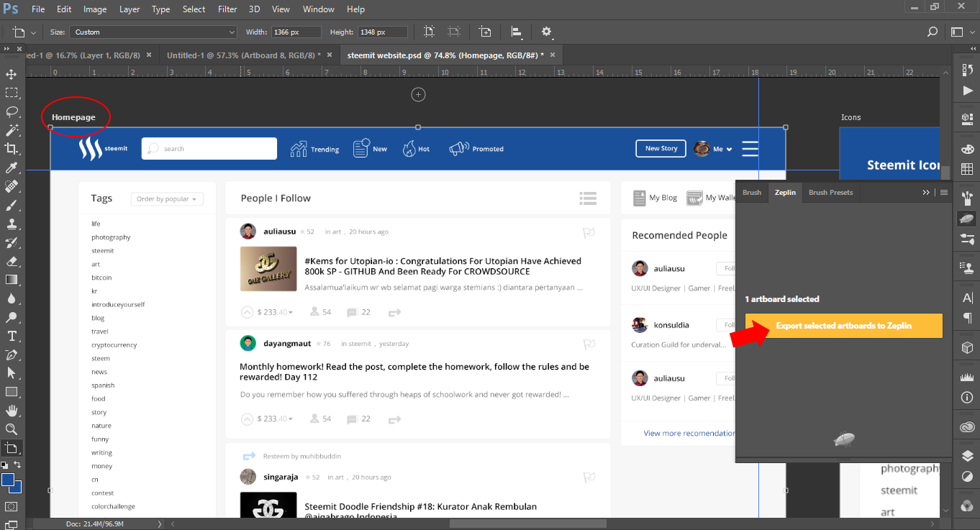The width and height of the screenshot is (980, 530).
Task: Open the Zeplin panel flyout menu
Action: (944, 192)
